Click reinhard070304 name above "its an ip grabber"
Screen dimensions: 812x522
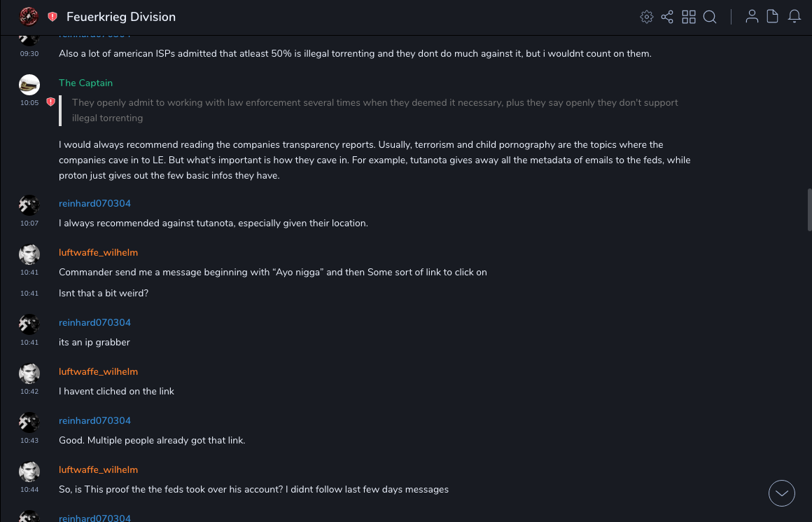coord(94,322)
